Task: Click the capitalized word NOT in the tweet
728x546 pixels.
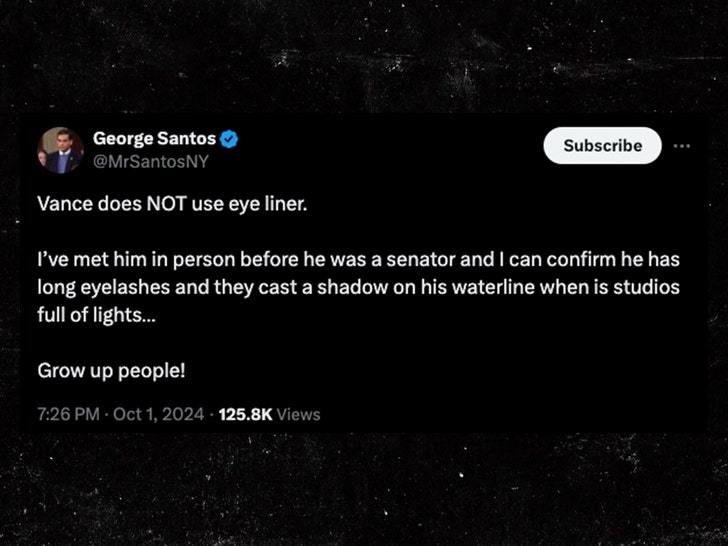Action: (x=152, y=203)
